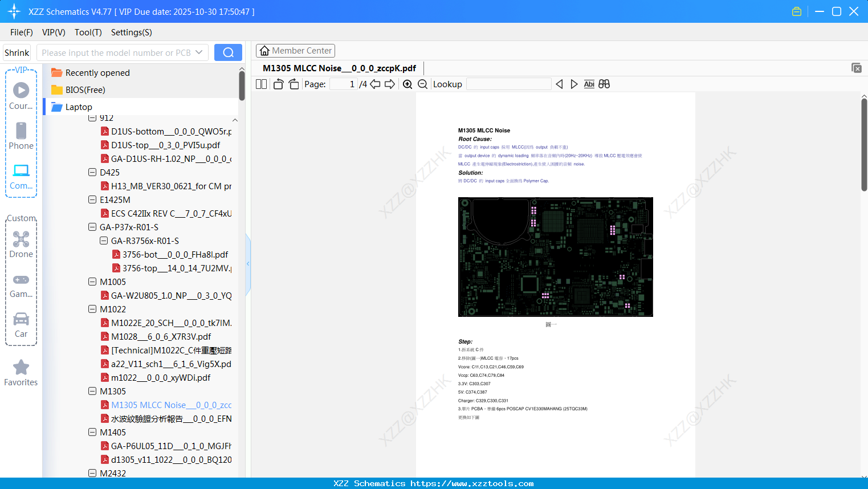Viewport: 868px width, 489px height.
Task: Rotate page counterclockwise
Action: pyautogui.click(x=278, y=84)
